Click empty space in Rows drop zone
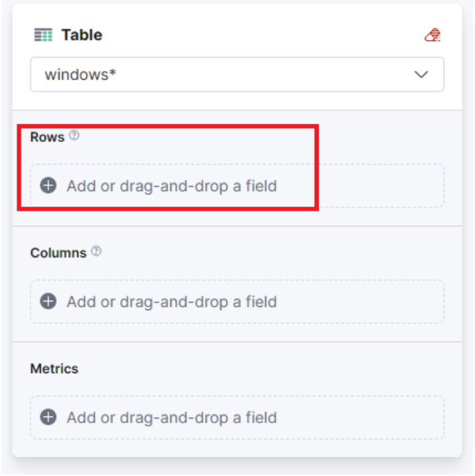The width and height of the screenshot is (475, 476). pyautogui.click(x=374, y=185)
